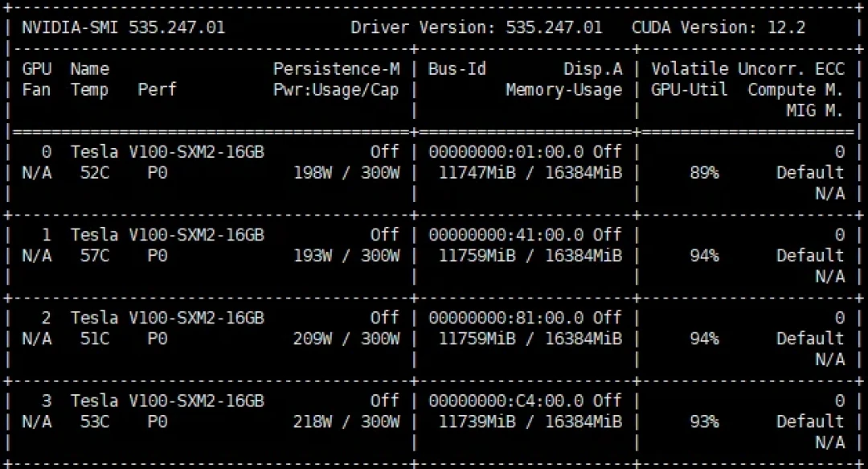This screenshot has height=469, width=868.
Task: Click GPU 1's Default compute mode
Action: (810, 256)
